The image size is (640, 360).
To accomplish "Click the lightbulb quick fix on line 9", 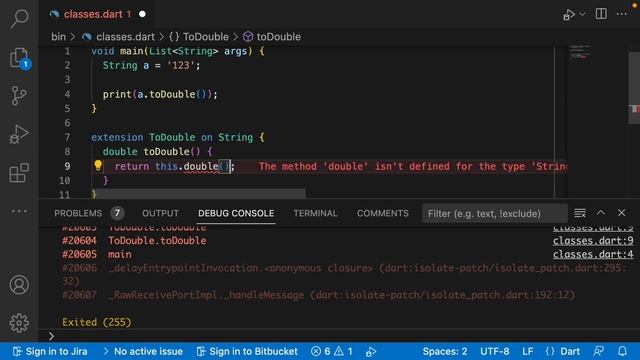I will (x=98, y=165).
